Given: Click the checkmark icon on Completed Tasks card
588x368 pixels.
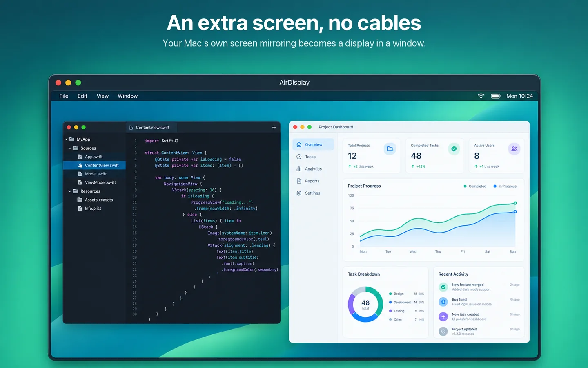Looking at the screenshot, I should 454,149.
